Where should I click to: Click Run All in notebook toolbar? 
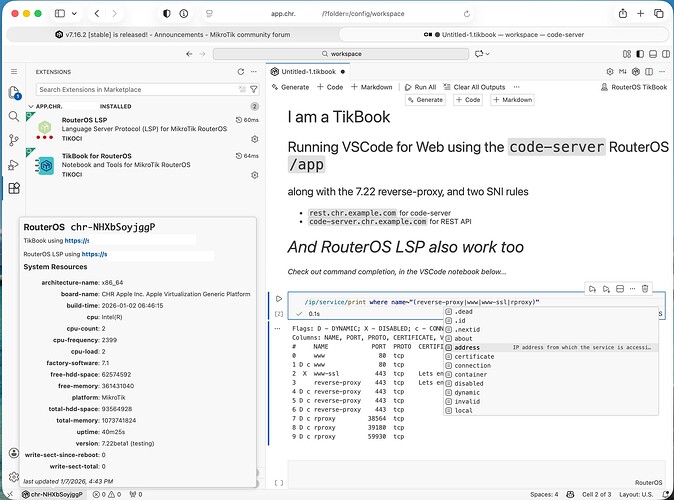[420, 87]
